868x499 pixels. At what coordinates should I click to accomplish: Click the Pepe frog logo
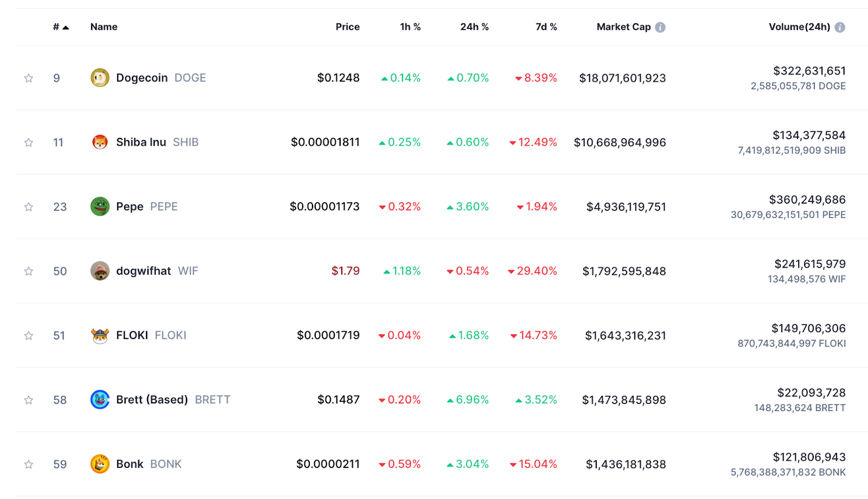pyautogui.click(x=100, y=206)
